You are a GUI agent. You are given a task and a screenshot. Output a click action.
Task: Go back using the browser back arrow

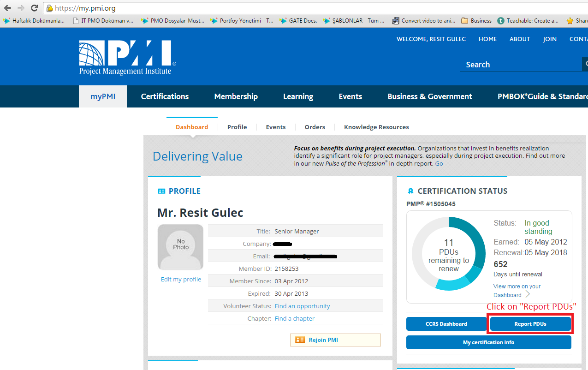(x=7, y=8)
